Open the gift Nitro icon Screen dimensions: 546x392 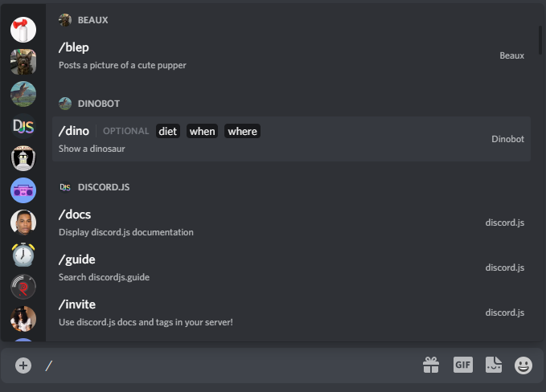pyautogui.click(x=431, y=365)
